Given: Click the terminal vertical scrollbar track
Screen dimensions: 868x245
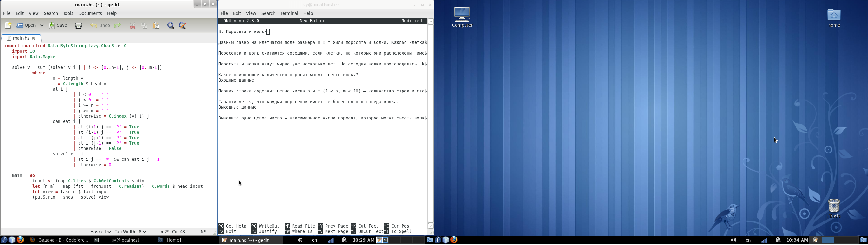Looking at the screenshot, I should point(431,124).
